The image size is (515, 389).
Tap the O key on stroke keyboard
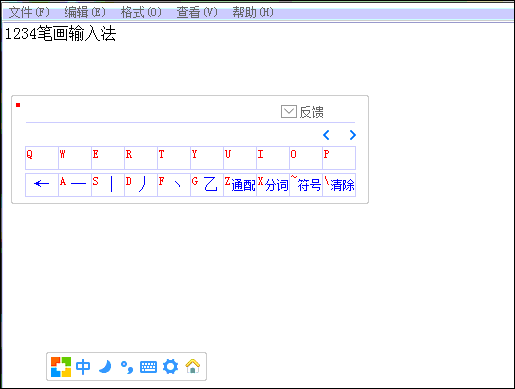coord(306,158)
